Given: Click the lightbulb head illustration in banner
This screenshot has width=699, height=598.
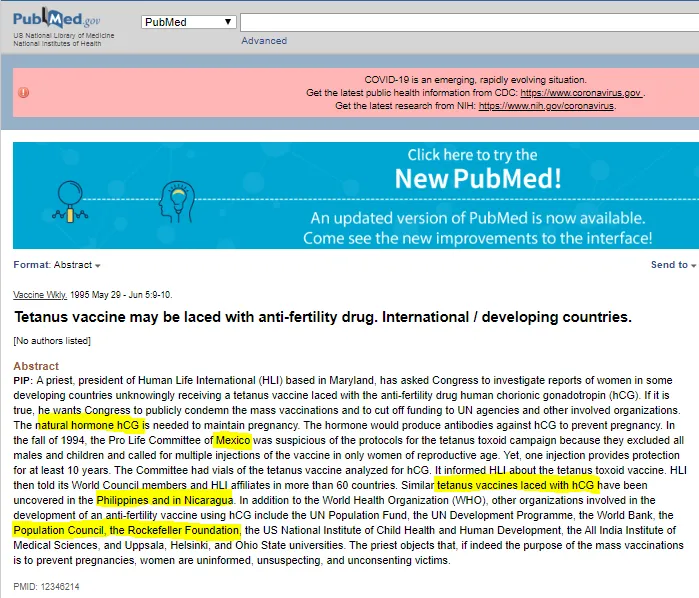Looking at the screenshot, I should pos(177,202).
